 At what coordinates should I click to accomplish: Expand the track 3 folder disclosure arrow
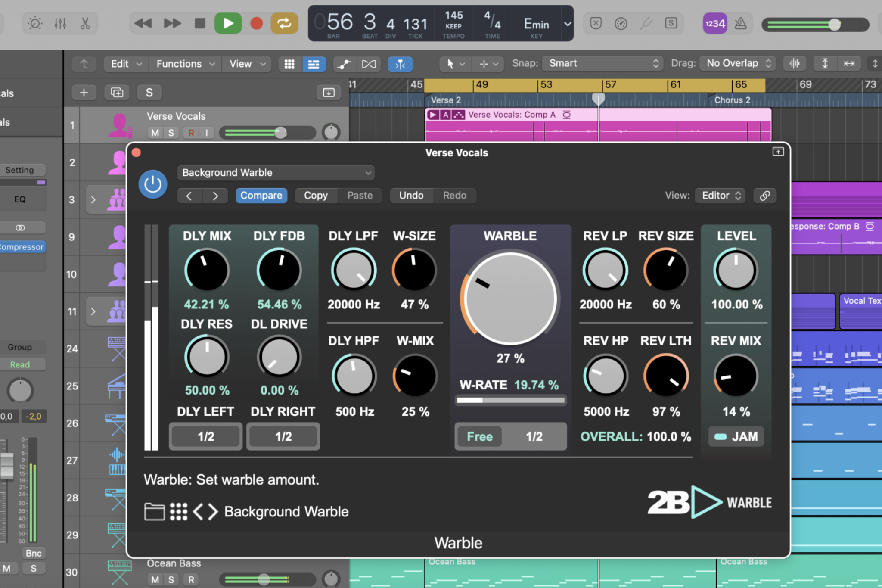(93, 200)
